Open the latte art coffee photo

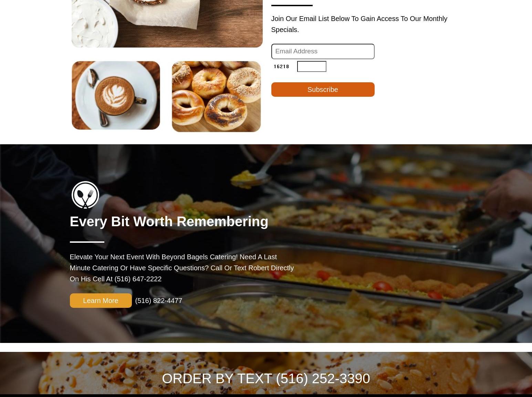116,95
